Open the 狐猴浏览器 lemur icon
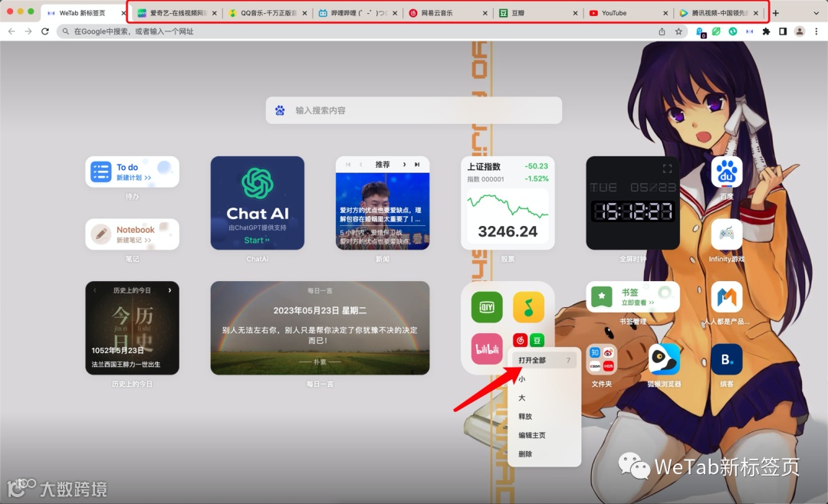 point(664,359)
